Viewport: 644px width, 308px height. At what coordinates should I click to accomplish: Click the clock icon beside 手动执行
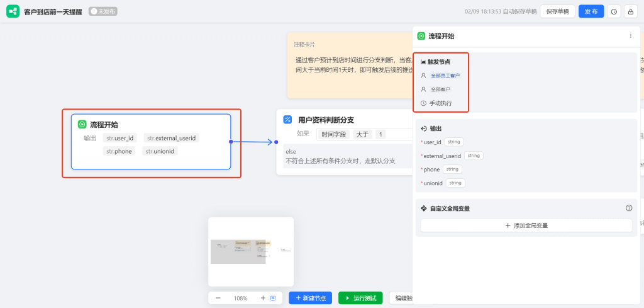[x=423, y=103]
